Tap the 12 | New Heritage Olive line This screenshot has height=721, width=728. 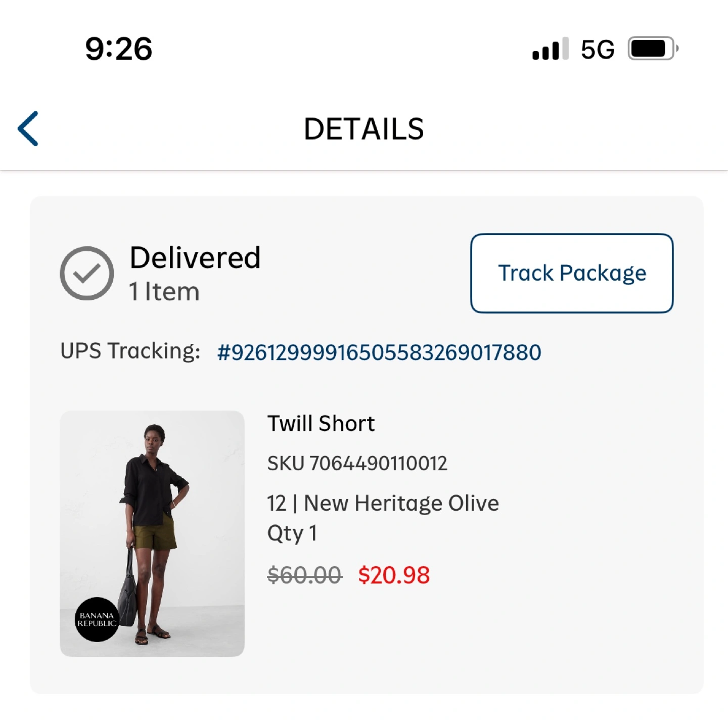(x=383, y=504)
